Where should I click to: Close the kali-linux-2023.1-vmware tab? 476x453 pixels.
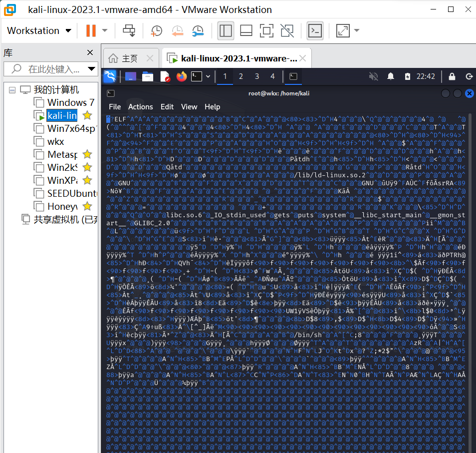303,58
